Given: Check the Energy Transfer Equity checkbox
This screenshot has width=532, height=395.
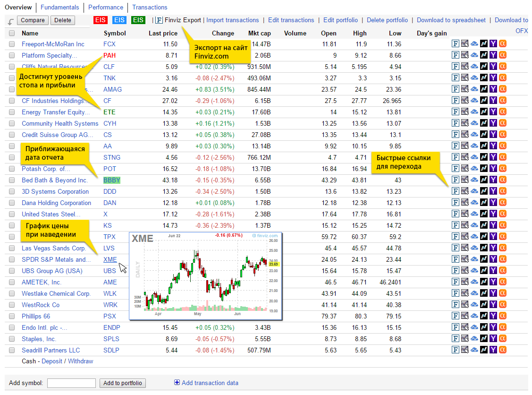Looking at the screenshot, I should pyautogui.click(x=12, y=112).
